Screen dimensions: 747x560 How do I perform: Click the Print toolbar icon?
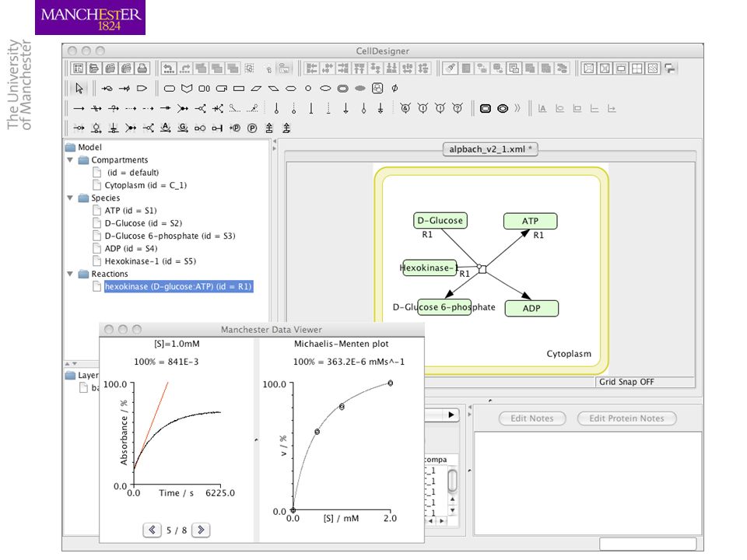142,68
